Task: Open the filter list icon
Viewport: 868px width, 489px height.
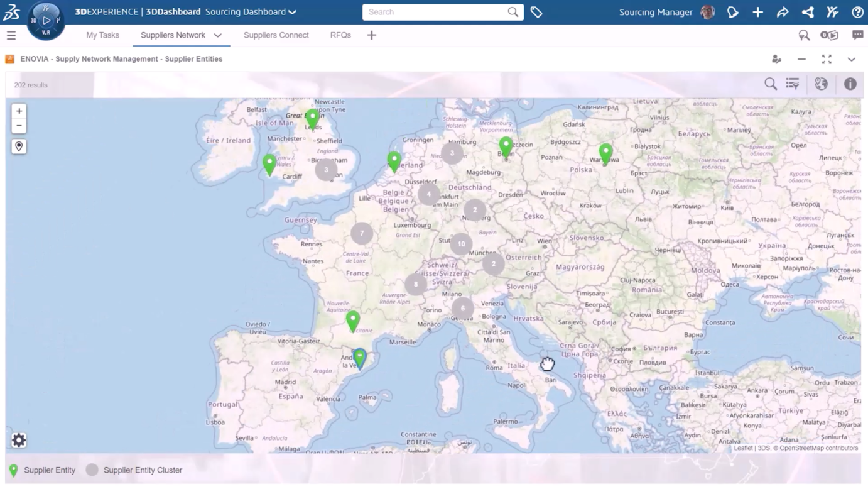Action: point(793,84)
